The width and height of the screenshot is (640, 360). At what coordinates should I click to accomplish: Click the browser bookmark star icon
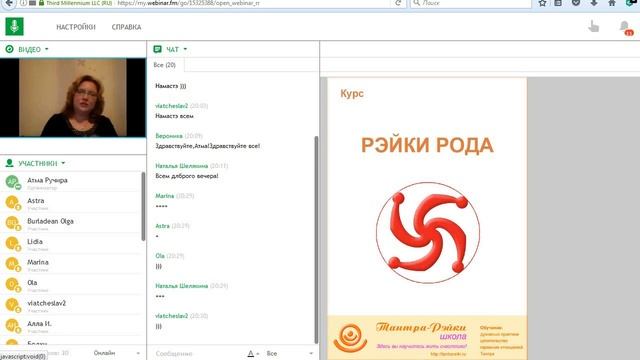[542, 3]
